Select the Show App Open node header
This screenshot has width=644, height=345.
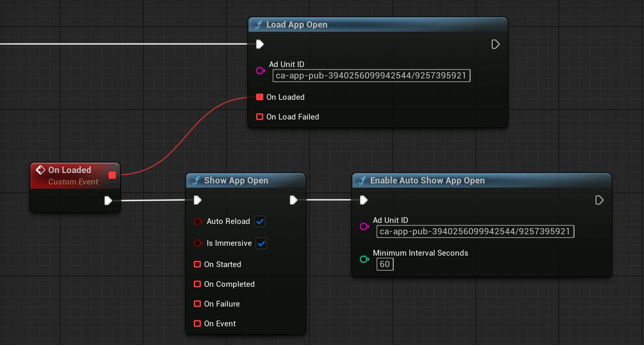click(x=236, y=181)
